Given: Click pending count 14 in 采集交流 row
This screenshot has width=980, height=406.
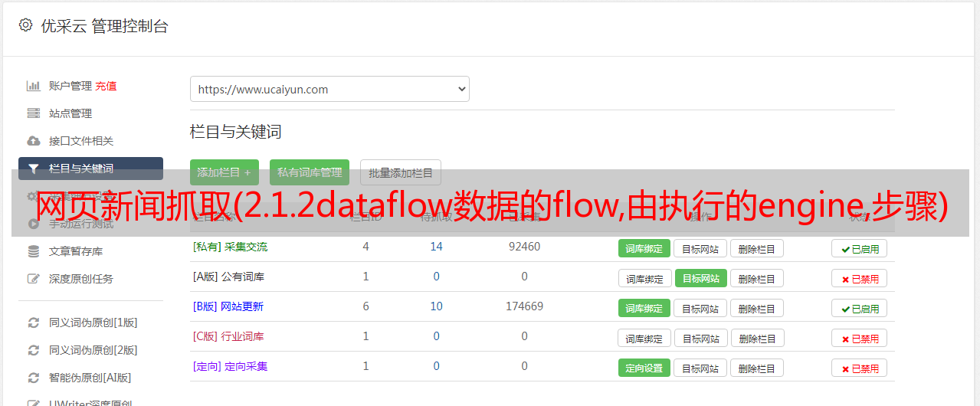Looking at the screenshot, I should (437, 247).
